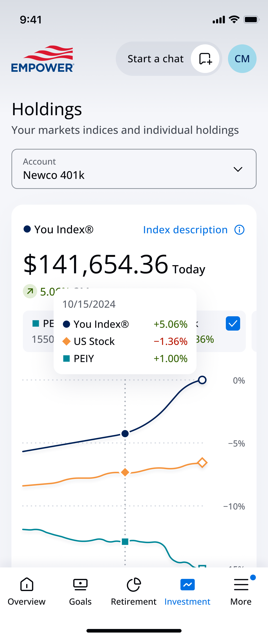
Task: Uncheck the US Stock comparison checkbox
Action: 233,323
